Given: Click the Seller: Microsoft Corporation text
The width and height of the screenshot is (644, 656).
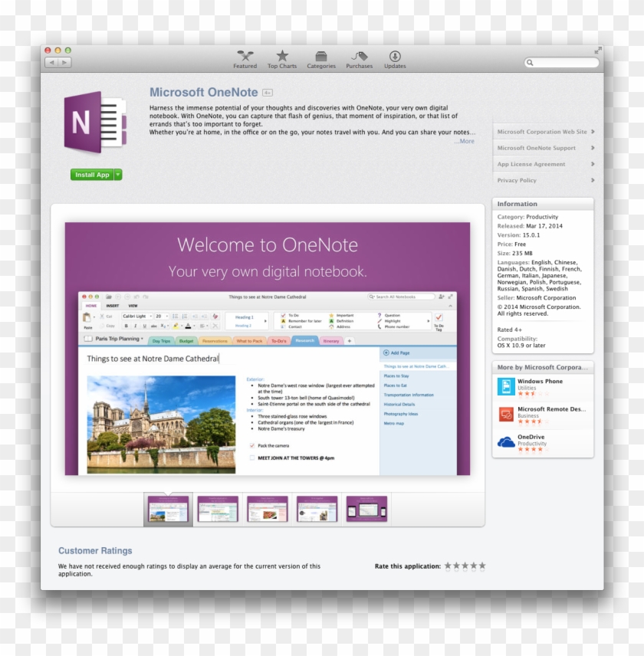Looking at the screenshot, I should (x=537, y=298).
